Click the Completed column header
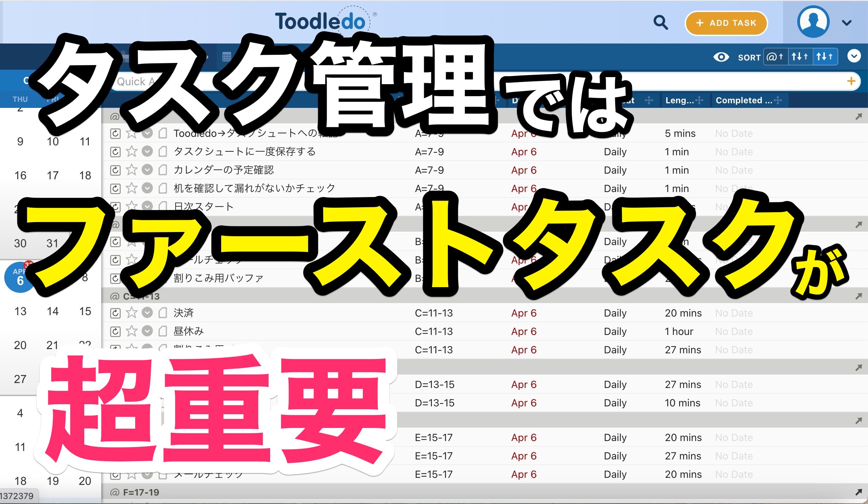Image resolution: width=868 pixels, height=504 pixels. tap(743, 100)
